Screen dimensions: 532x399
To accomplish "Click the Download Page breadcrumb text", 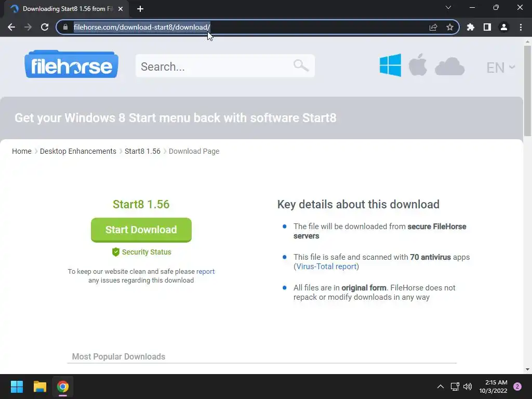I will [x=194, y=151].
